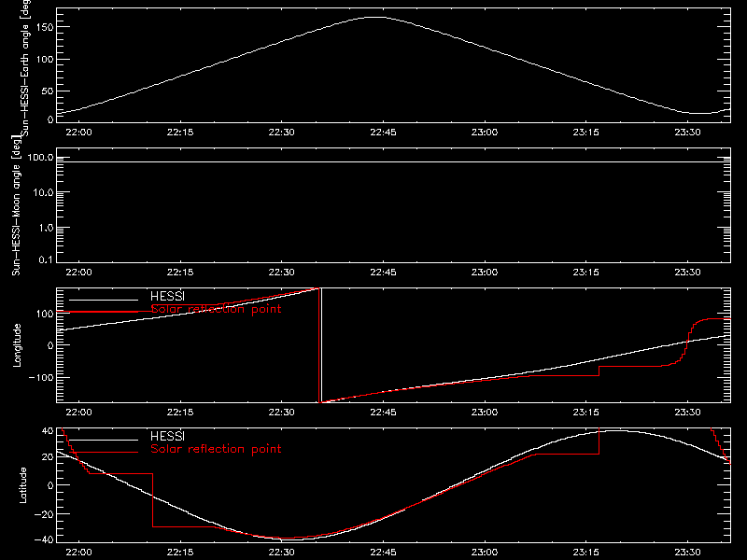Click 22:00 time label under Moon angle plot
The width and height of the screenshot is (747, 560).
[x=78, y=272]
